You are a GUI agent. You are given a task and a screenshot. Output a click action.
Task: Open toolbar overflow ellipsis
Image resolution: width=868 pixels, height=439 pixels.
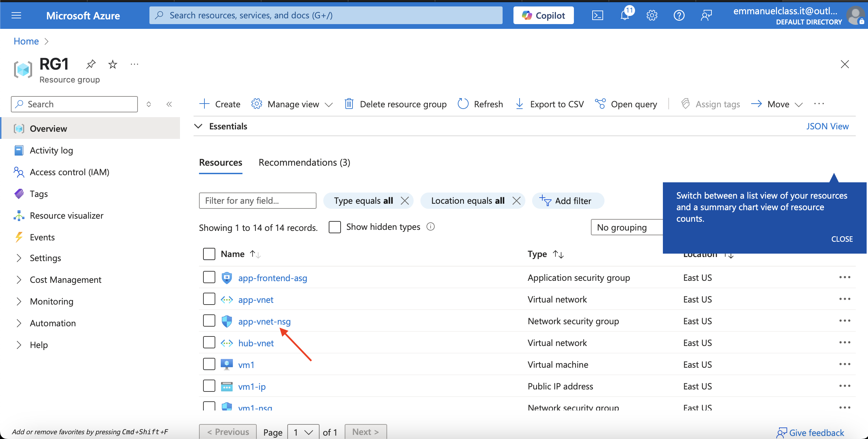(819, 104)
